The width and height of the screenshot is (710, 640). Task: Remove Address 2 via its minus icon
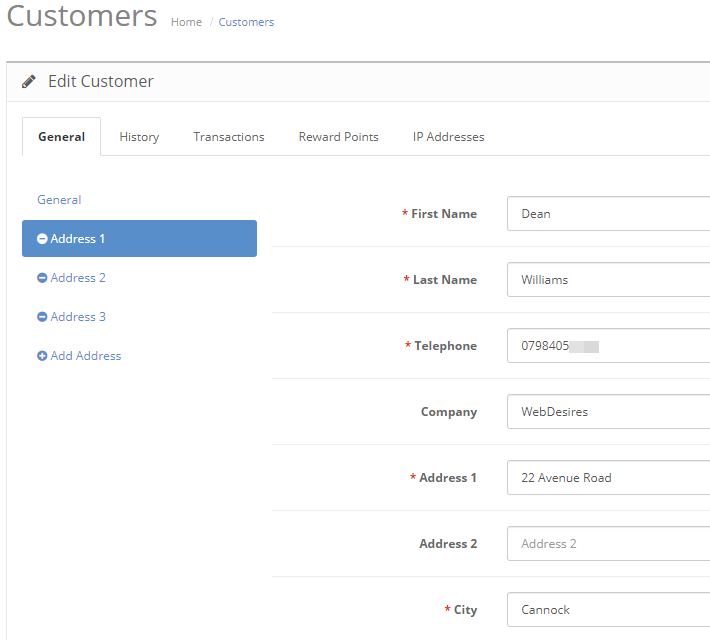coord(42,278)
